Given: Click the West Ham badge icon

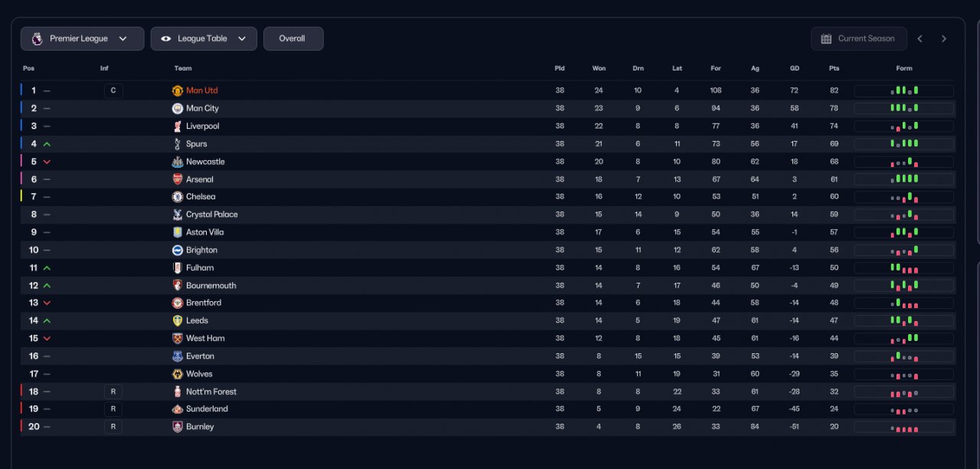Looking at the screenshot, I should (x=178, y=338).
